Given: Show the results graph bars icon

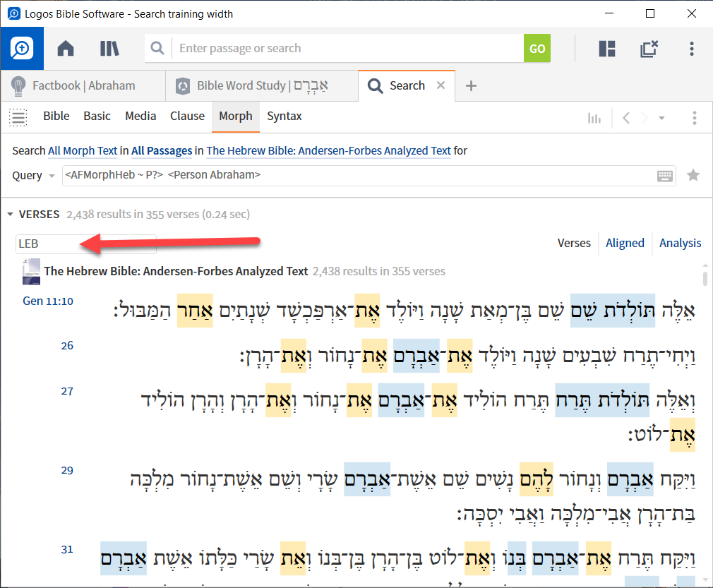Looking at the screenshot, I should tap(594, 118).
